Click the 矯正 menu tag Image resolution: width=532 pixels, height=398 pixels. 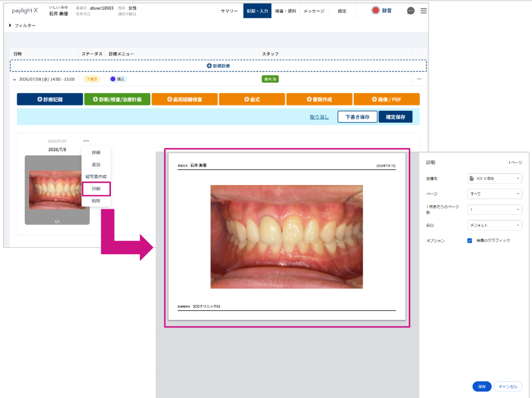point(118,79)
